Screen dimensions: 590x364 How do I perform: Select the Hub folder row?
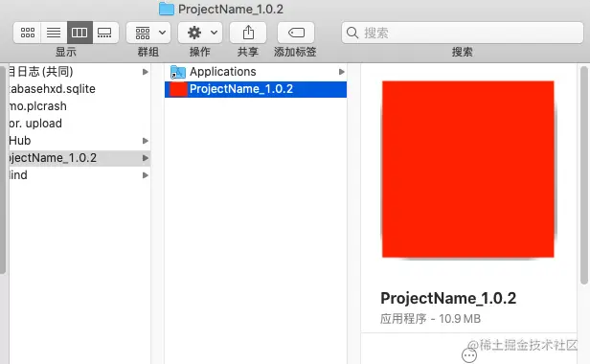[x=79, y=141]
